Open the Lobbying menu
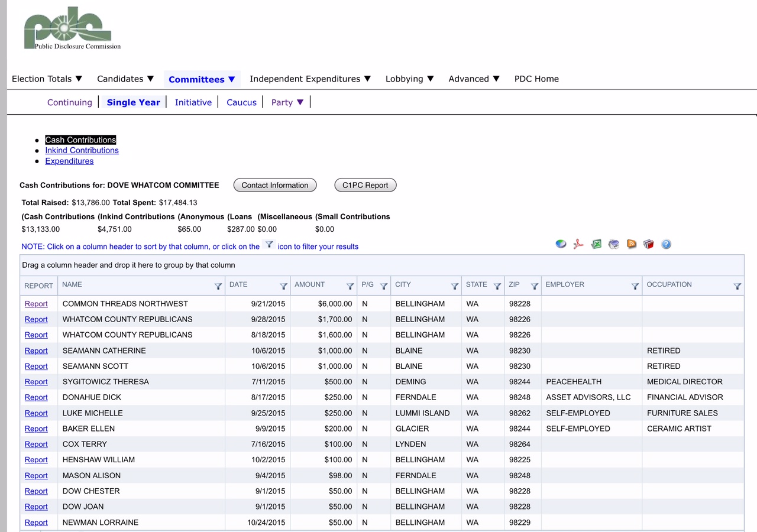757x532 pixels. (409, 79)
